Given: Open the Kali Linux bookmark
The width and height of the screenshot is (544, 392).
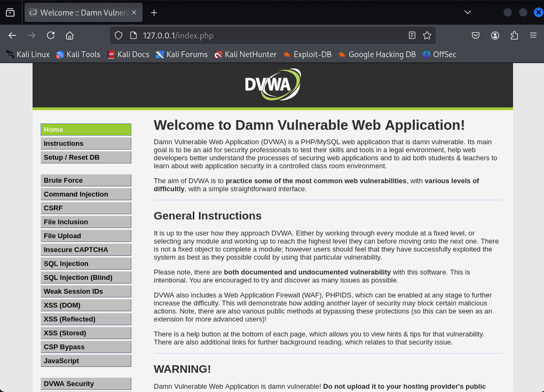Looking at the screenshot, I should click(28, 55).
